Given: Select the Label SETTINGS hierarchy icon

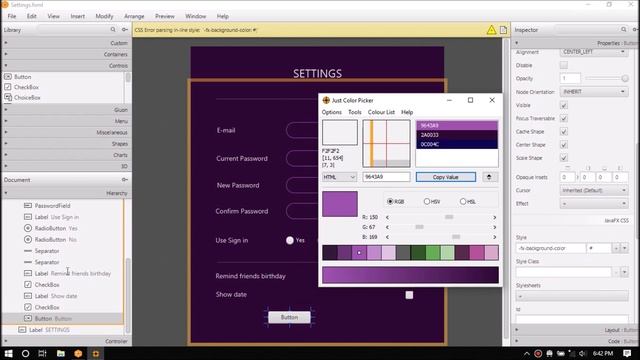Looking at the screenshot, I should (x=22, y=330).
